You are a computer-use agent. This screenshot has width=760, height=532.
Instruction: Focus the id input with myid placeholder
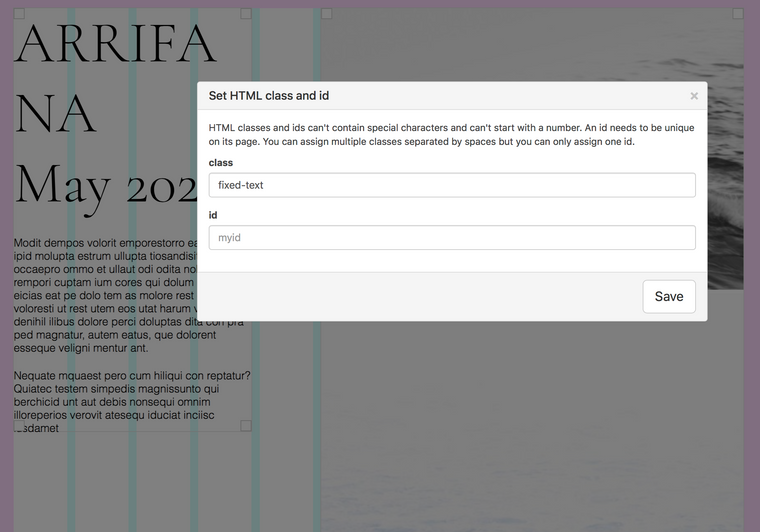pos(452,238)
